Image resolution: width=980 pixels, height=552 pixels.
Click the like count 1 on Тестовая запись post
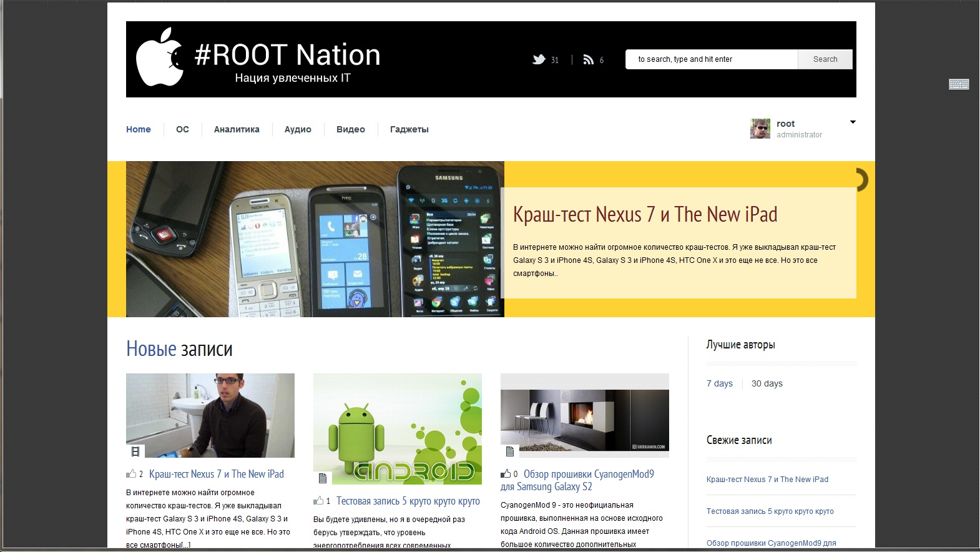coord(328,501)
